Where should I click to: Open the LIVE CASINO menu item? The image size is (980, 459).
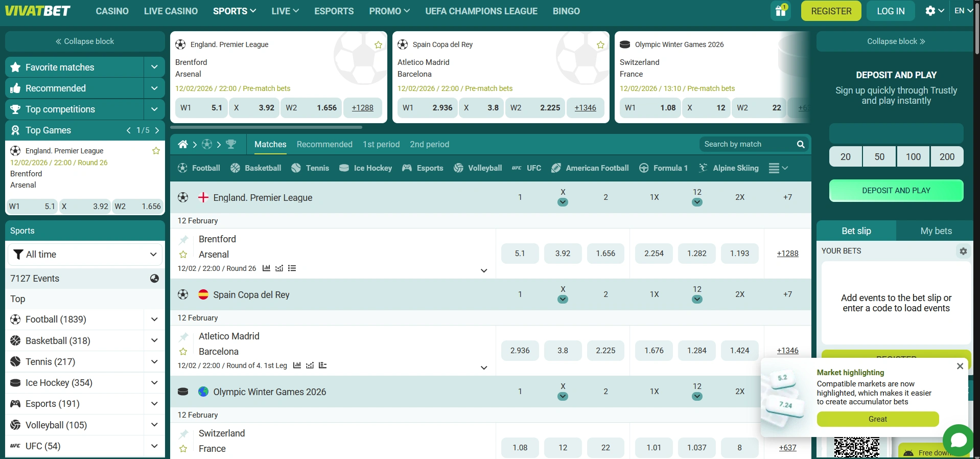(171, 11)
